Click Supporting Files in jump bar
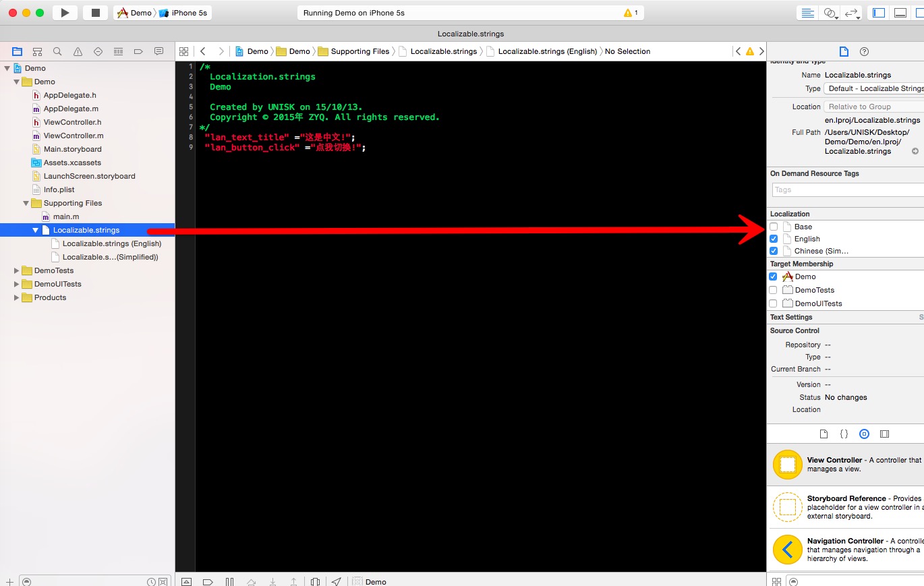Viewport: 924px width, 586px height. [353, 51]
